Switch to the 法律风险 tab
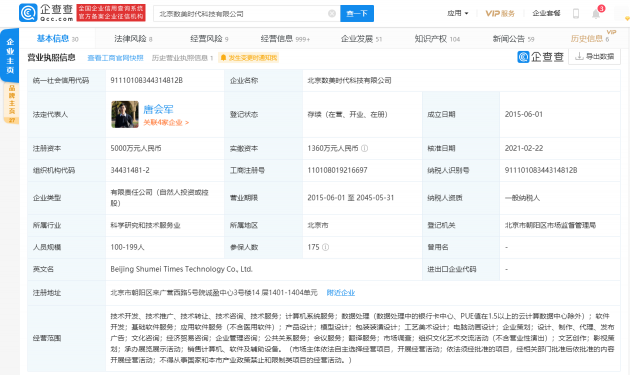 tap(133, 39)
